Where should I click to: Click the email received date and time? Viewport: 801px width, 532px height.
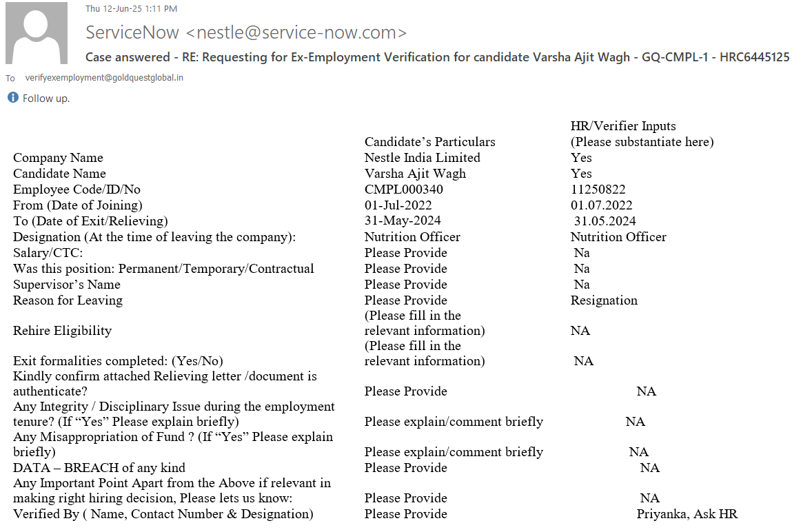[131, 9]
